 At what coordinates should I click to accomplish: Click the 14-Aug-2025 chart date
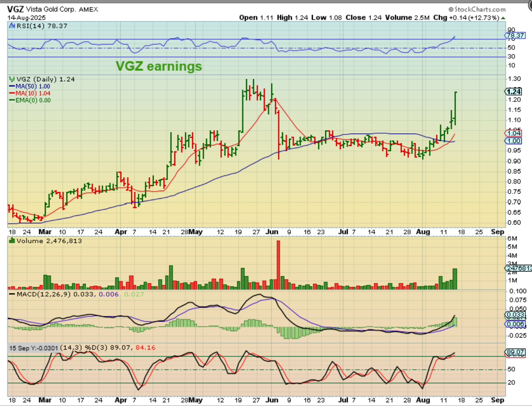pos(26,18)
